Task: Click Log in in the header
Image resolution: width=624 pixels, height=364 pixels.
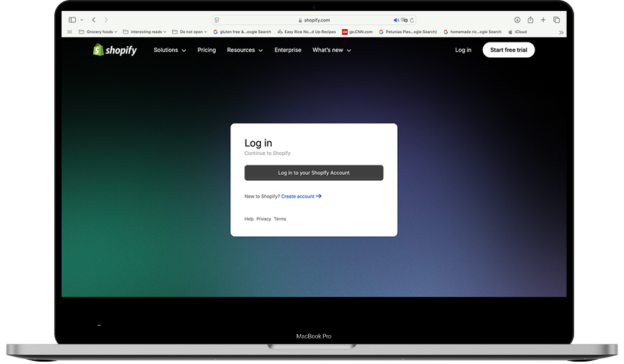Action: 463,50
